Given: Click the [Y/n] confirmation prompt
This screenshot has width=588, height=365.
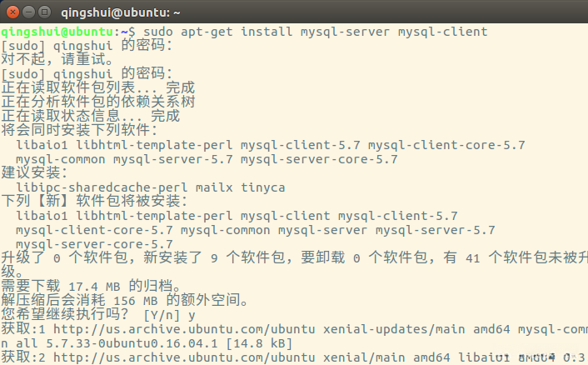Looking at the screenshot, I should [162, 315].
